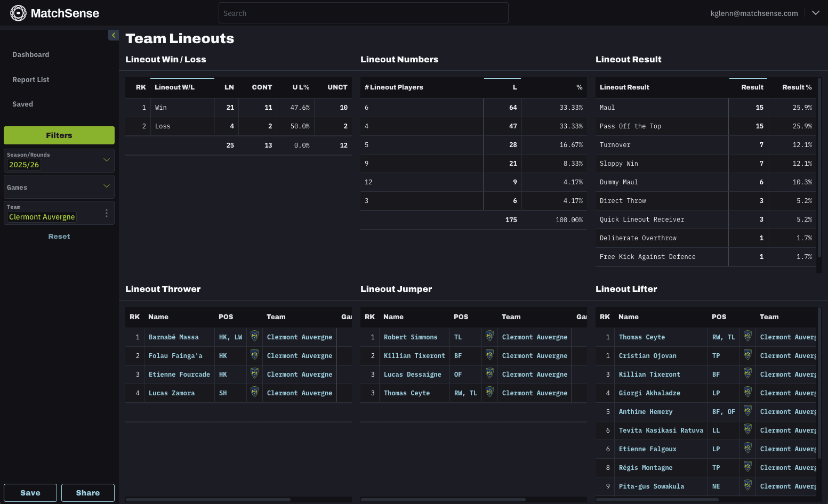This screenshot has width=828, height=504.
Task: Open the Saved reports section
Action: coord(22,104)
